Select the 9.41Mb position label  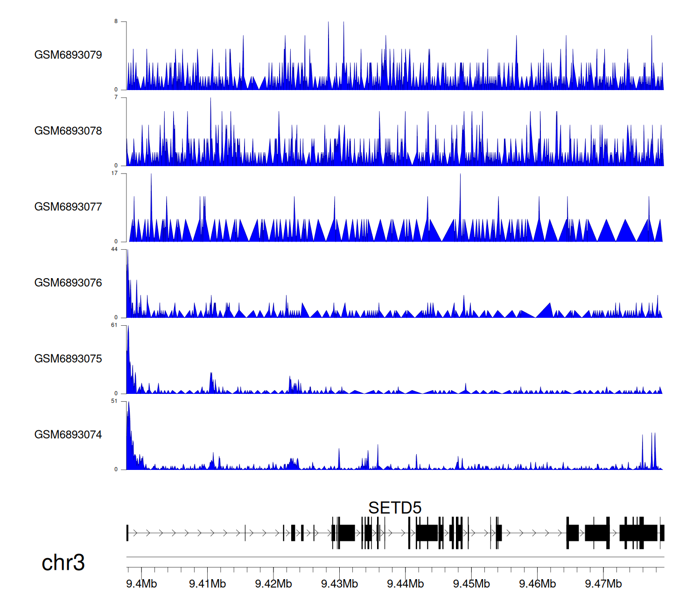(x=207, y=584)
